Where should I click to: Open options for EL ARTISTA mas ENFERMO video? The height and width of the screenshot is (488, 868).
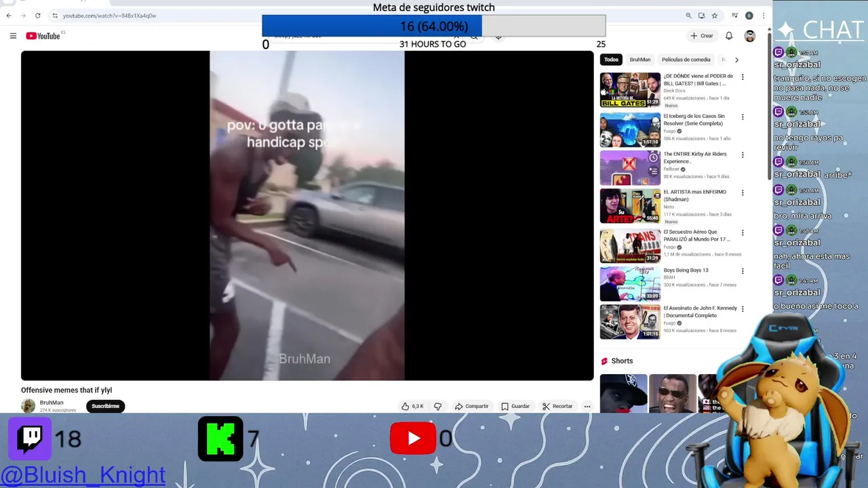point(743,192)
